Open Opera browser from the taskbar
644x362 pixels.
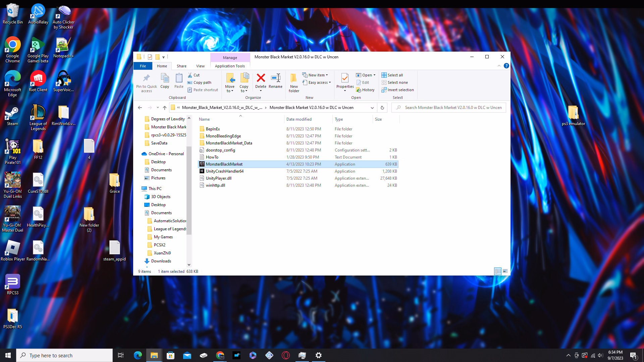(286, 355)
